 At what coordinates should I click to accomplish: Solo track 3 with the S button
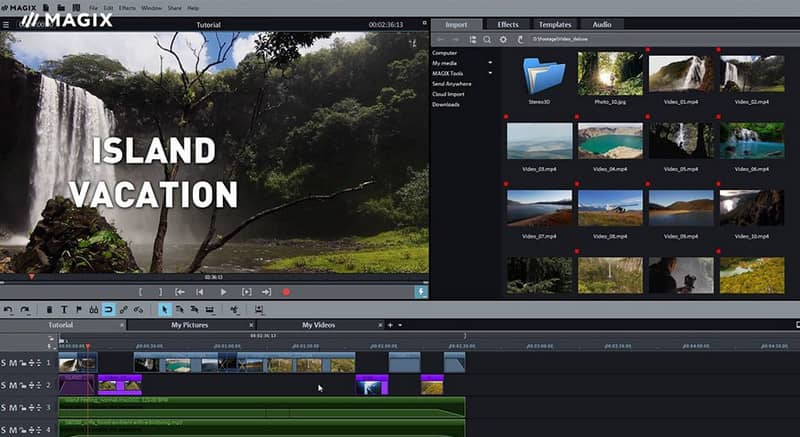coord(4,407)
